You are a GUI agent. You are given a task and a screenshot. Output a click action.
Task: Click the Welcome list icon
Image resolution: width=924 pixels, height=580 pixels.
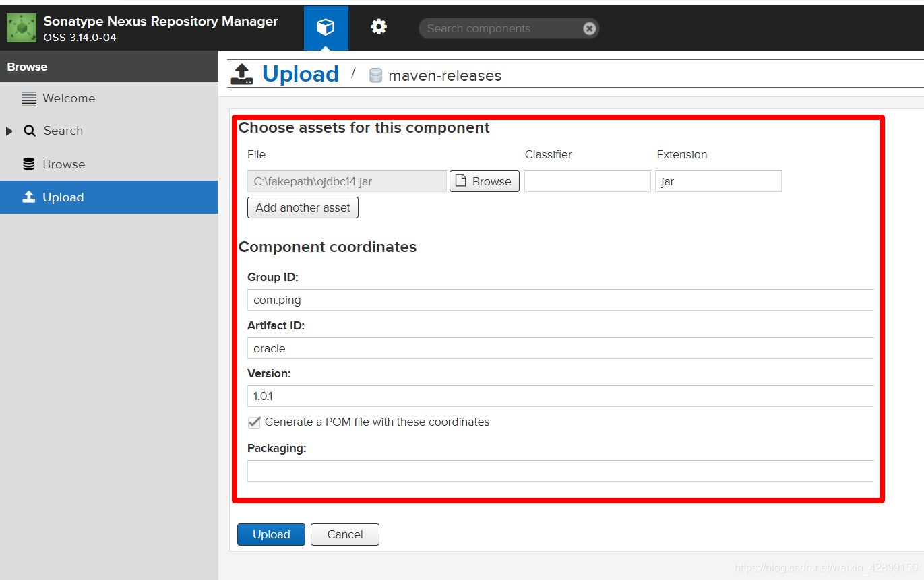29,99
